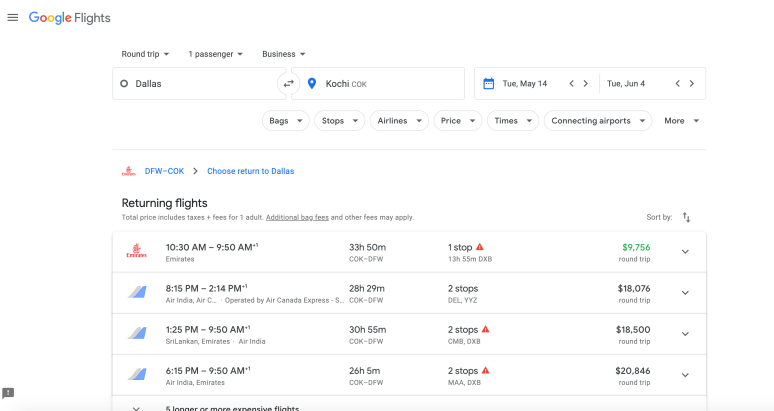Open the Additional bag fees link
Image resolution: width=774 pixels, height=411 pixels.
click(297, 217)
